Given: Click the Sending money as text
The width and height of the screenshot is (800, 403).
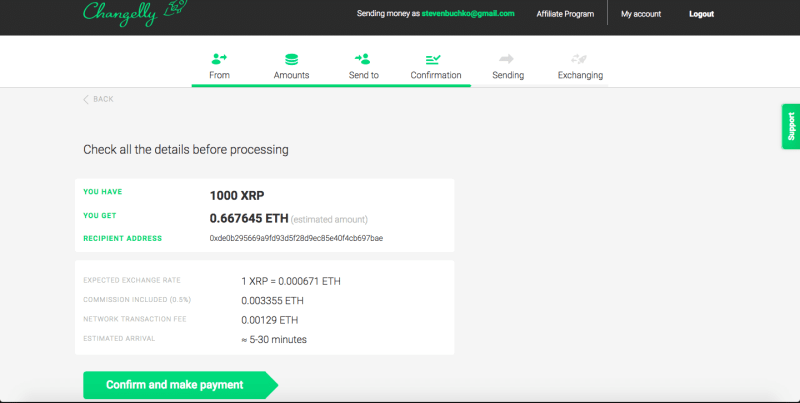Looking at the screenshot, I should click(388, 13).
